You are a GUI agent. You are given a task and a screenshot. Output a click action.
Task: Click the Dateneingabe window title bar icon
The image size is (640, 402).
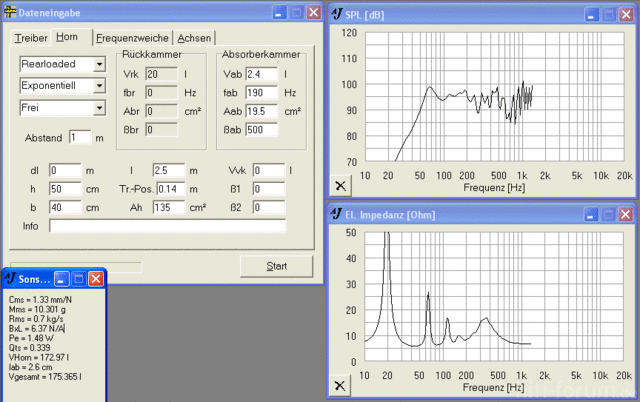click(x=9, y=12)
